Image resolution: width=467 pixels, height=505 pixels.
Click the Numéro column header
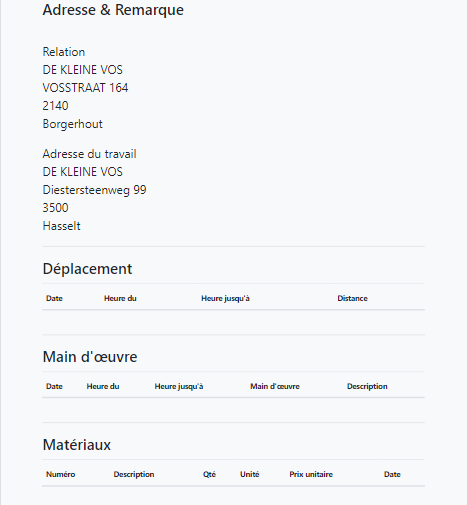point(60,474)
